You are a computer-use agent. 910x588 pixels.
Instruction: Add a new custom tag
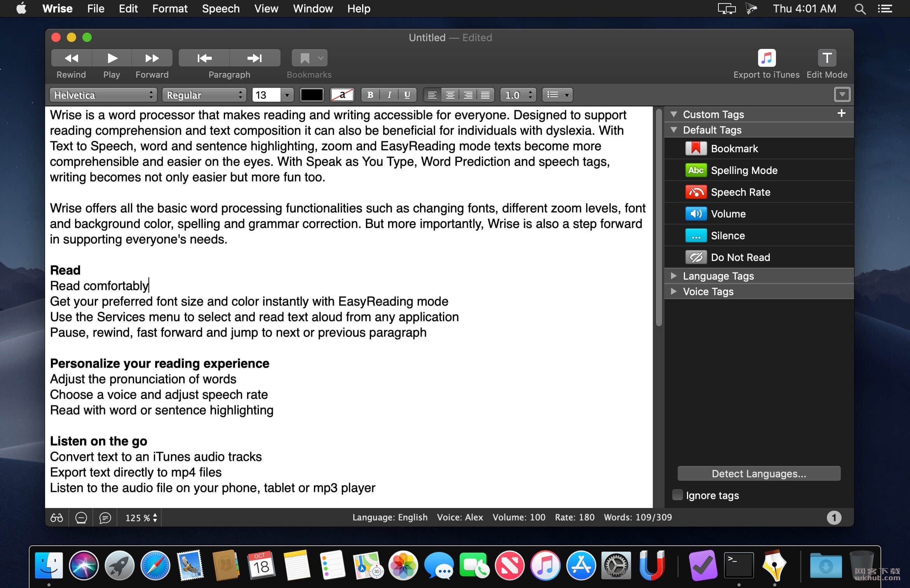pyautogui.click(x=841, y=113)
